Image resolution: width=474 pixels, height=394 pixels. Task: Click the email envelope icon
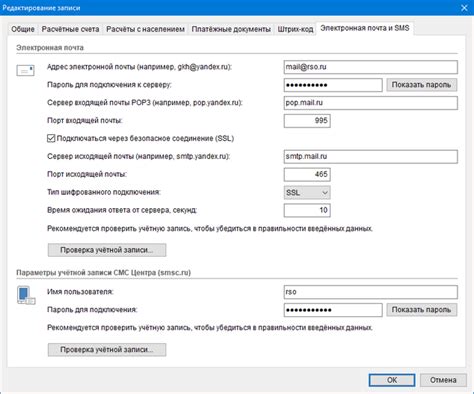[x=25, y=70]
